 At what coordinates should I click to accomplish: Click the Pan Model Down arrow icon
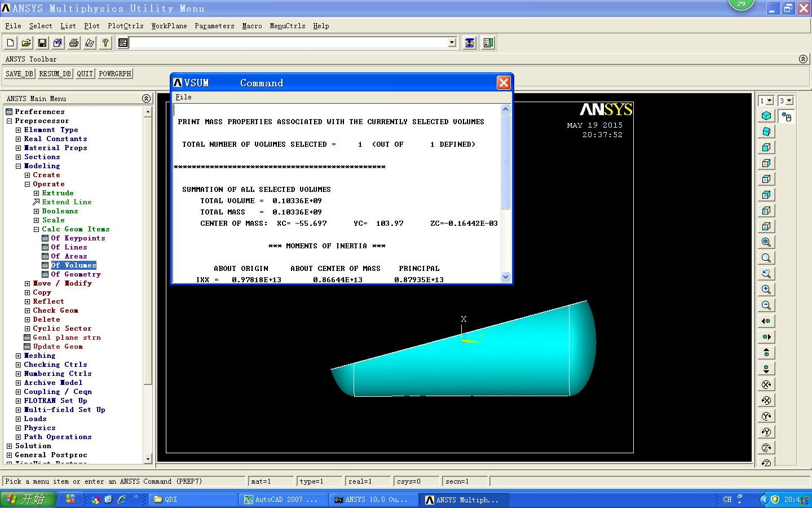(x=766, y=369)
